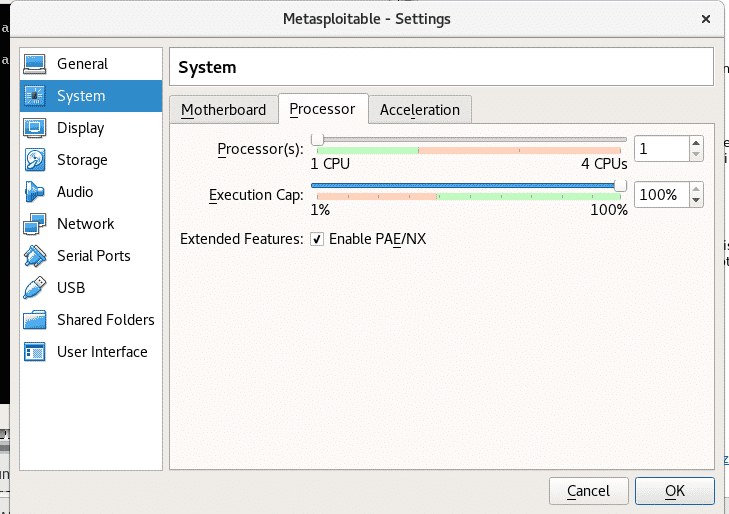Select the System category label
The image size is (729, 514).
[x=81, y=96]
